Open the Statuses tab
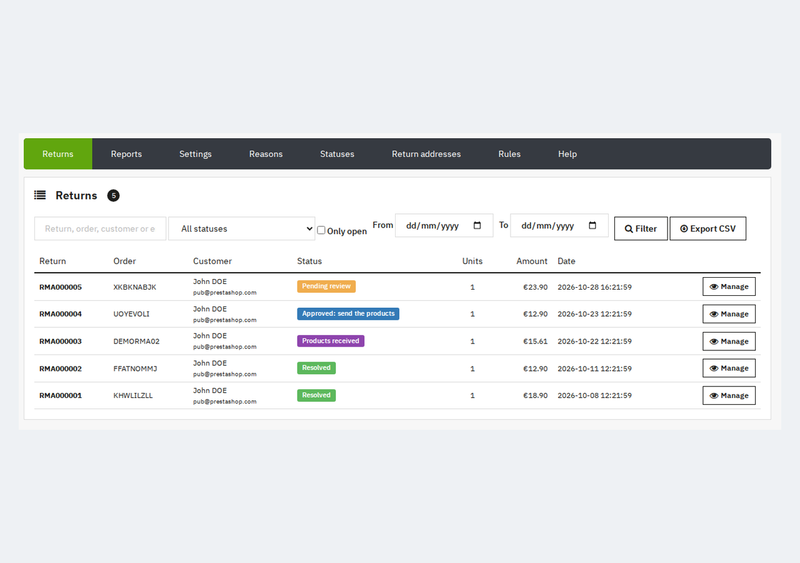Image resolution: width=800 pixels, height=563 pixels. [x=337, y=154]
